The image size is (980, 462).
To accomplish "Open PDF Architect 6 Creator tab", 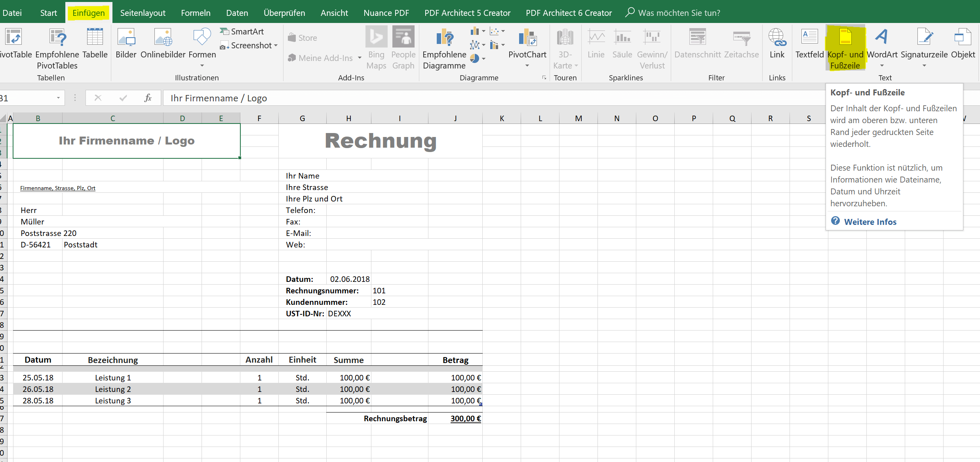I will [x=569, y=13].
